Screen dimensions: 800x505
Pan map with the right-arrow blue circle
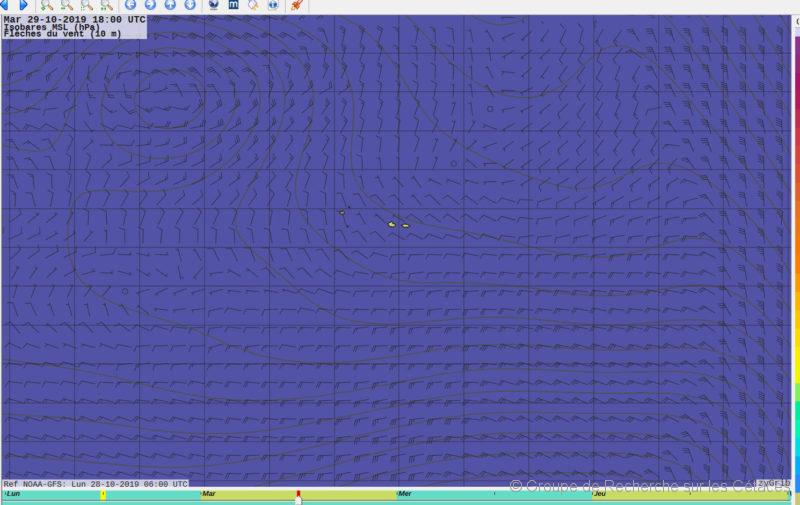[150, 5]
